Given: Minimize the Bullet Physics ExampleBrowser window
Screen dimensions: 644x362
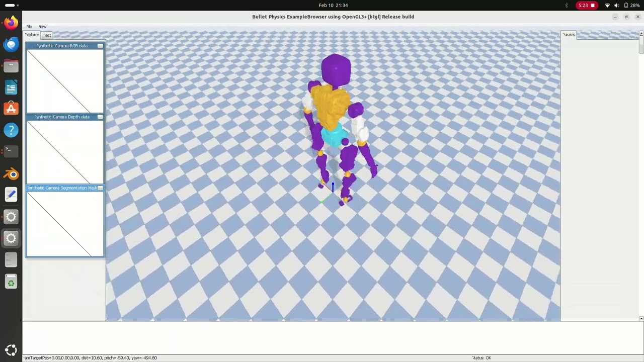Looking at the screenshot, I should coord(615,17).
